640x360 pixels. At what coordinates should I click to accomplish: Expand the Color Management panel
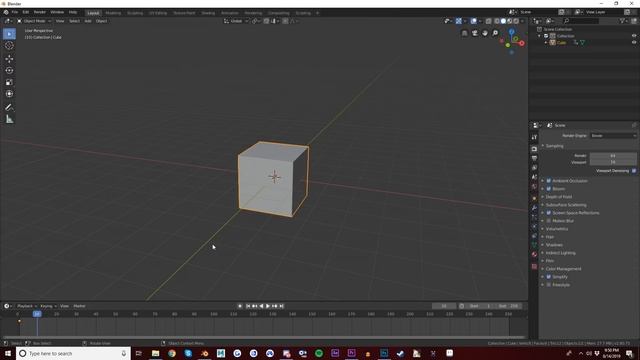pyautogui.click(x=563, y=269)
